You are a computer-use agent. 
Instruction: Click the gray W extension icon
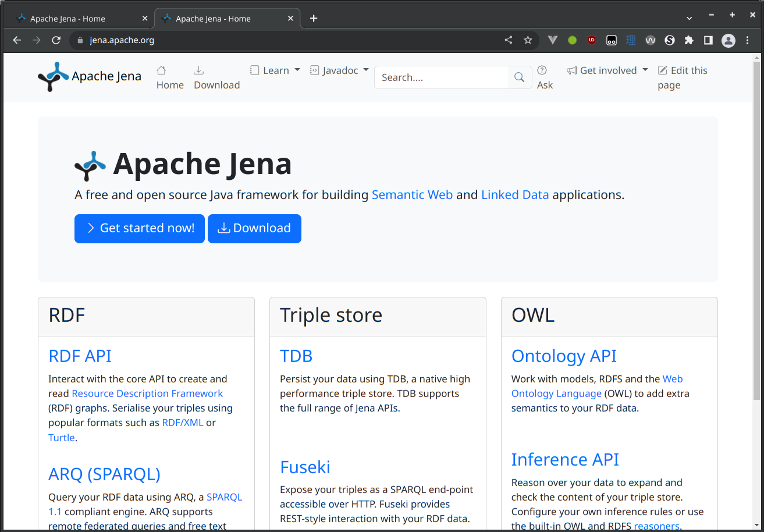point(651,40)
